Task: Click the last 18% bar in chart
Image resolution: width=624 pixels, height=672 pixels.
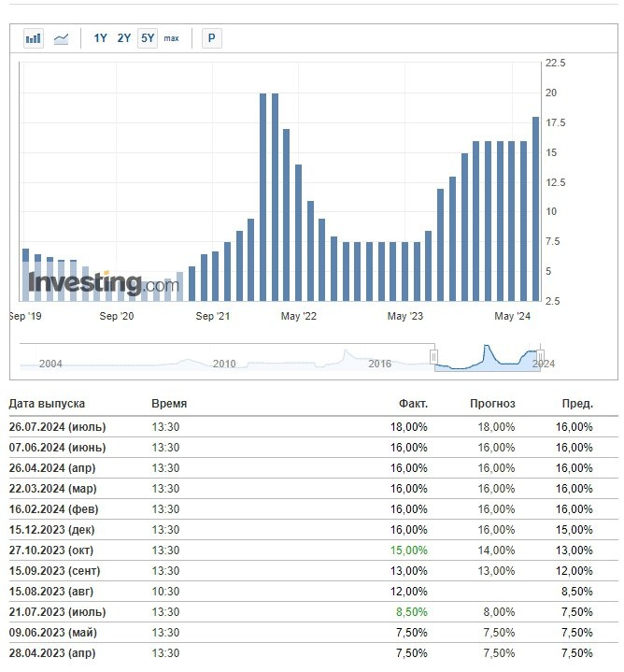Action: point(536,209)
